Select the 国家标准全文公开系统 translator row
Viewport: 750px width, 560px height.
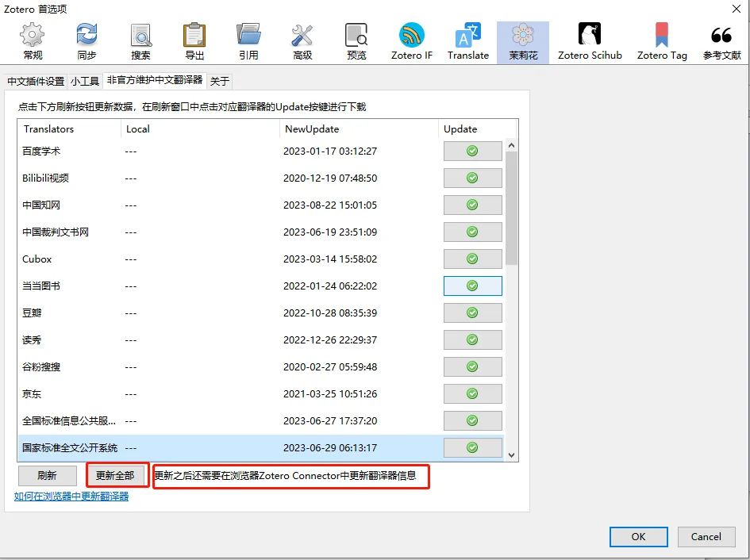[260, 447]
